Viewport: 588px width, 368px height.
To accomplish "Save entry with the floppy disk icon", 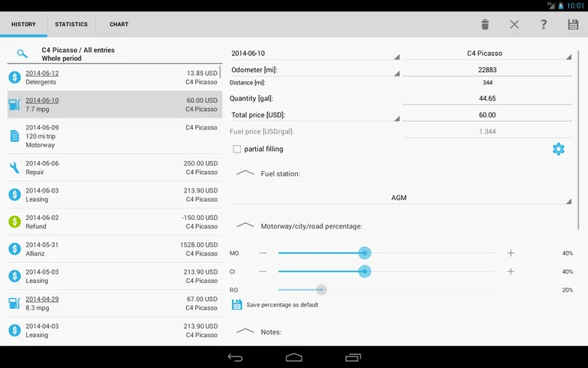I will click(x=573, y=25).
